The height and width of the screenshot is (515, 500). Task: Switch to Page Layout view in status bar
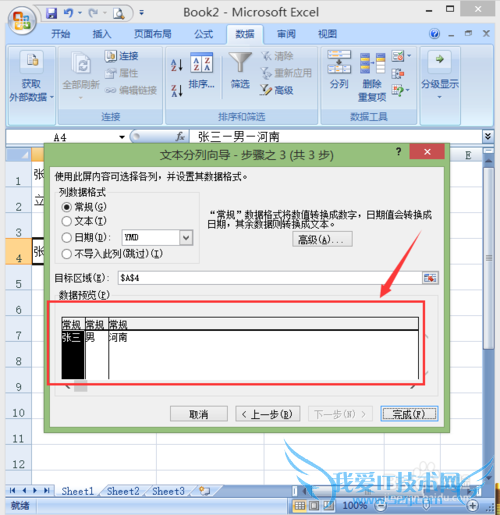coord(314,506)
